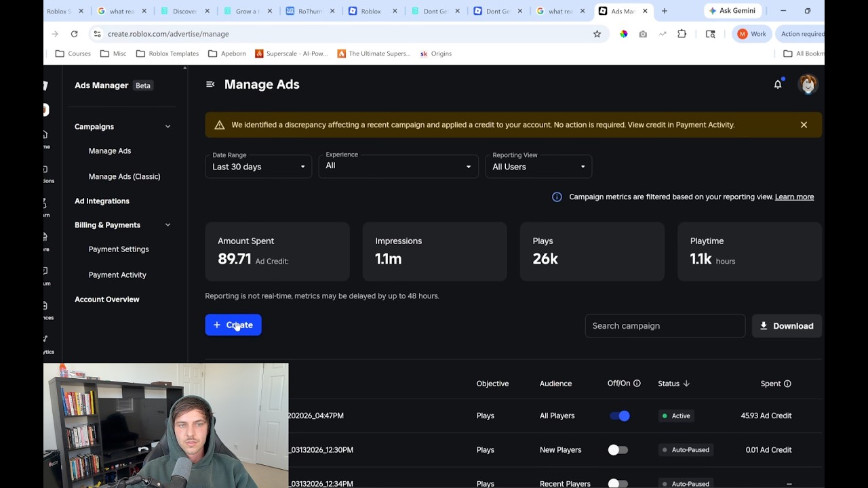Go to Manage Ads in sidebar
Viewport: 868px width, 488px height.
tap(110, 151)
